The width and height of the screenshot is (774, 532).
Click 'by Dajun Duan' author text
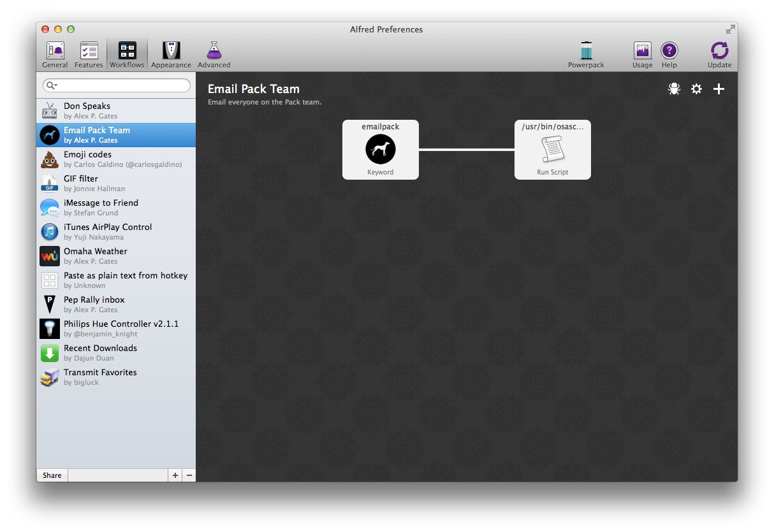(x=89, y=358)
